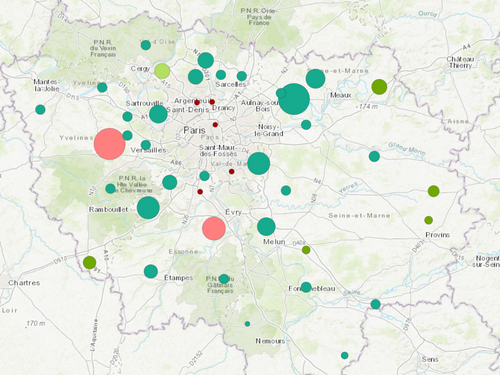Click the tiny teal dot above Nemours
Image resolution: width=500 pixels, height=375 pixels.
(x=247, y=324)
